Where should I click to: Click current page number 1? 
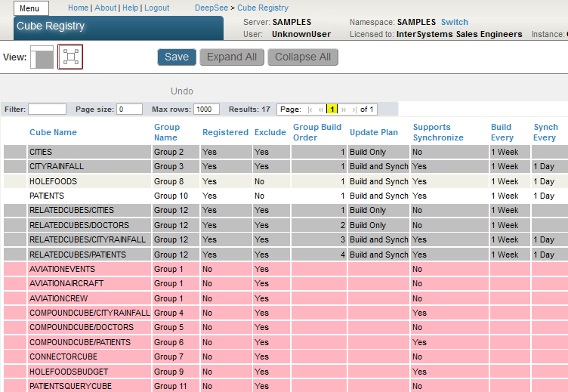(x=332, y=110)
